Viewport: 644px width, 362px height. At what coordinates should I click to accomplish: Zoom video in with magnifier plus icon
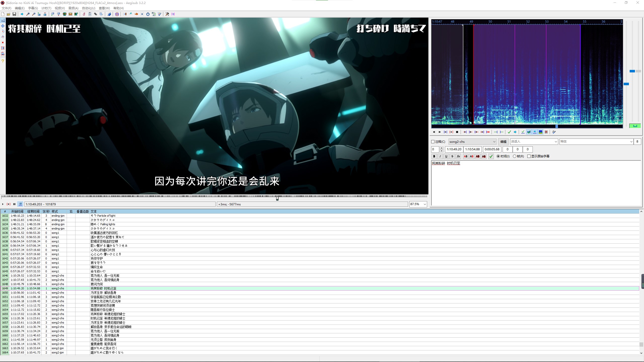click(x=28, y=14)
